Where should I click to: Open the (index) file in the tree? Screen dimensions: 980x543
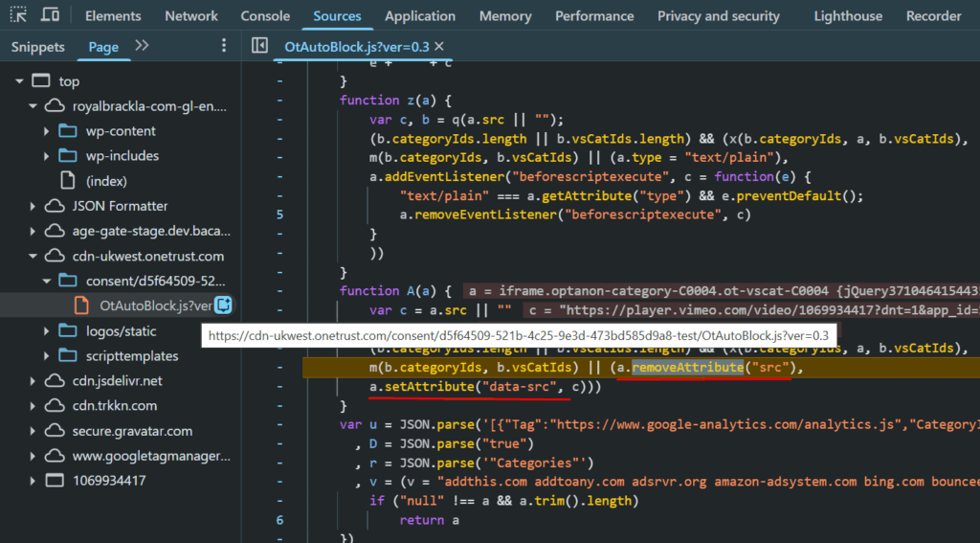pos(106,181)
